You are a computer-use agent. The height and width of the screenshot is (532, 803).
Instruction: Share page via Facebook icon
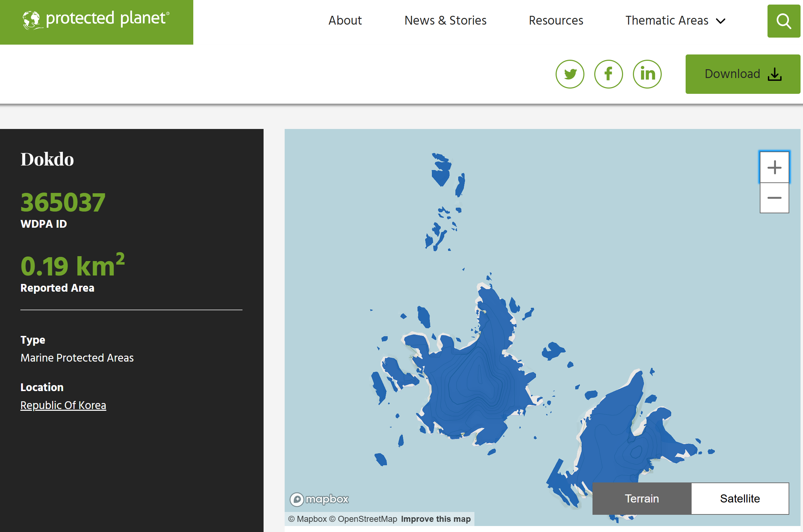608,74
